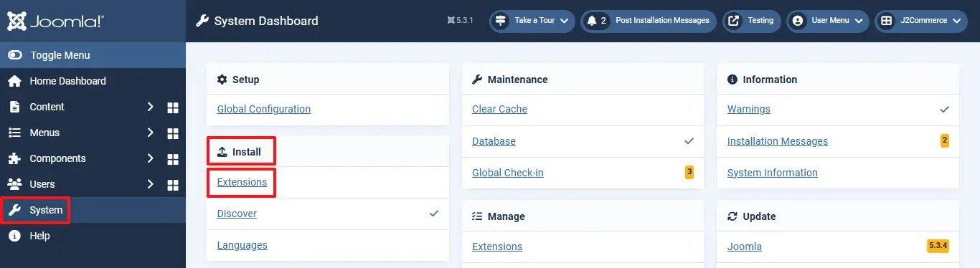
Task: Open the Content menu item
Action: (x=47, y=107)
